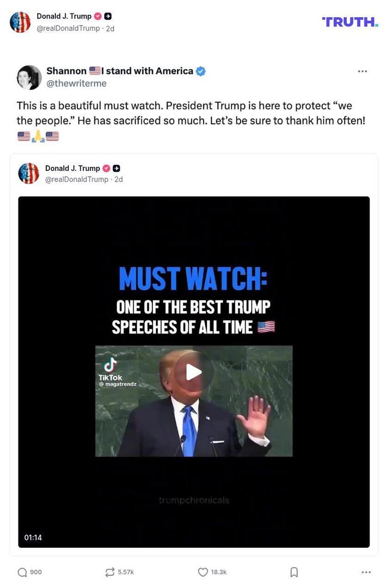Click the ReTruth icon showing 5.57k
This screenshot has width=388, height=588.
tap(109, 572)
